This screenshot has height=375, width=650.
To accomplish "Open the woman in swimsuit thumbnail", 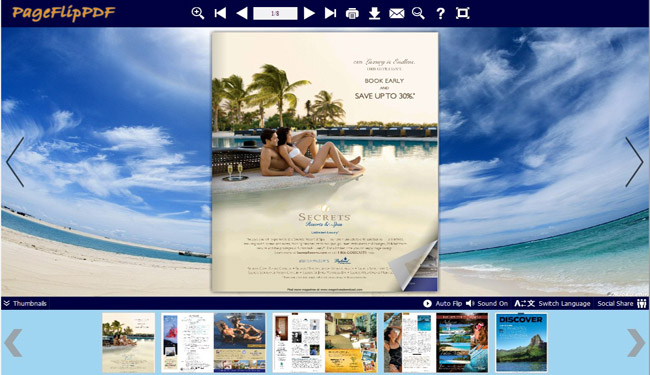I will [x=410, y=343].
